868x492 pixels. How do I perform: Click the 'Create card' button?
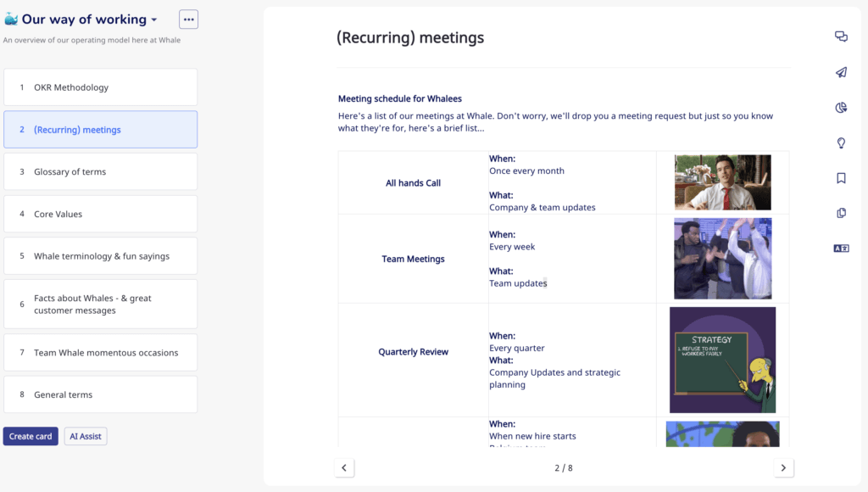[x=31, y=436]
